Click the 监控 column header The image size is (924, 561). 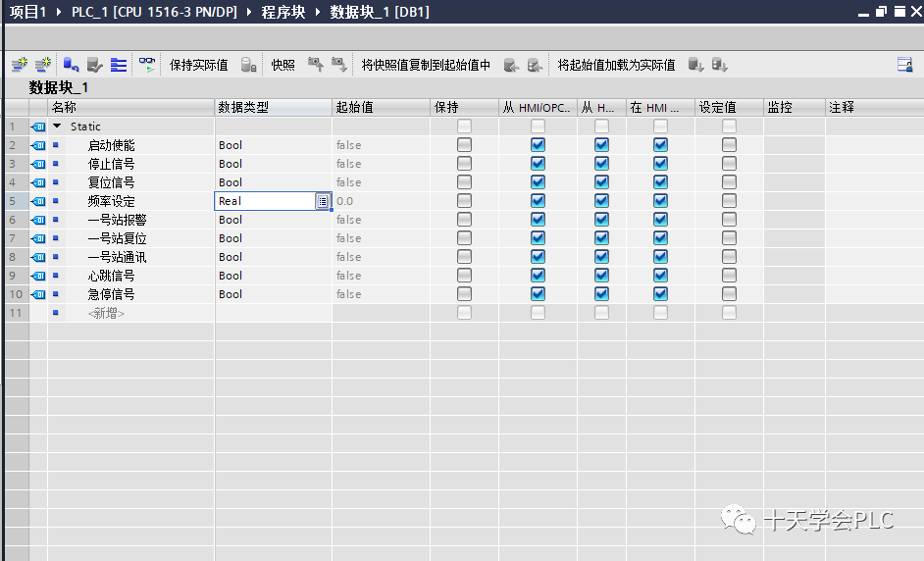pos(795,107)
